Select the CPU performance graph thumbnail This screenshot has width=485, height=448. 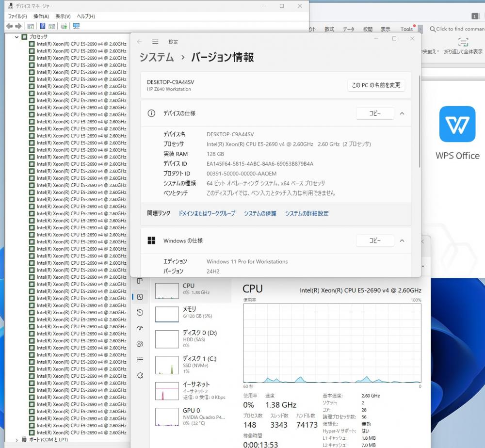167,290
